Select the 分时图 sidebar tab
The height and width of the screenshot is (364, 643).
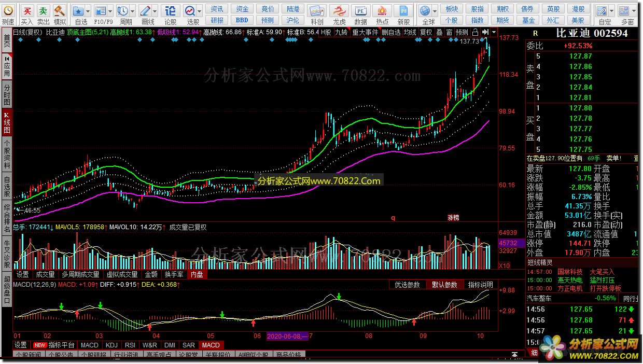pos(7,96)
